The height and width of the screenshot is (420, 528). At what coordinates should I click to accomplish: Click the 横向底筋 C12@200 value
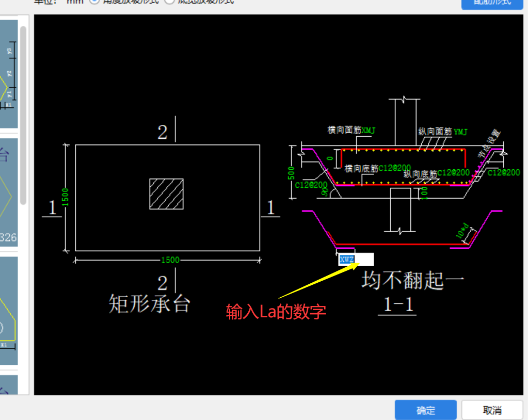[x=395, y=168]
